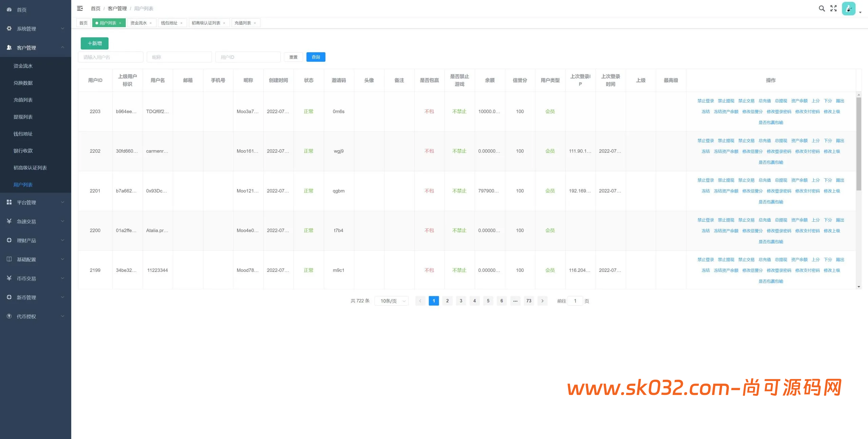
Task: Toggle fullscreen with the expand icon
Action: (x=833, y=8)
